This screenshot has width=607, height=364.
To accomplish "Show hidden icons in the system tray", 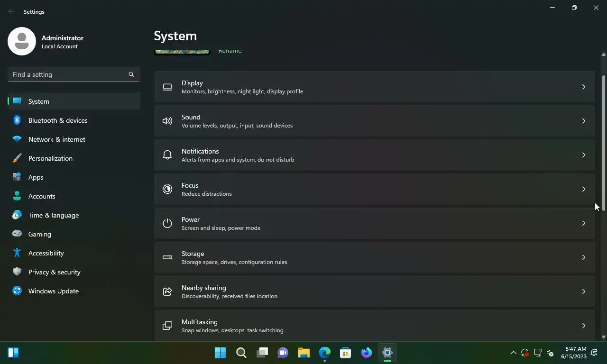I will click(x=513, y=353).
